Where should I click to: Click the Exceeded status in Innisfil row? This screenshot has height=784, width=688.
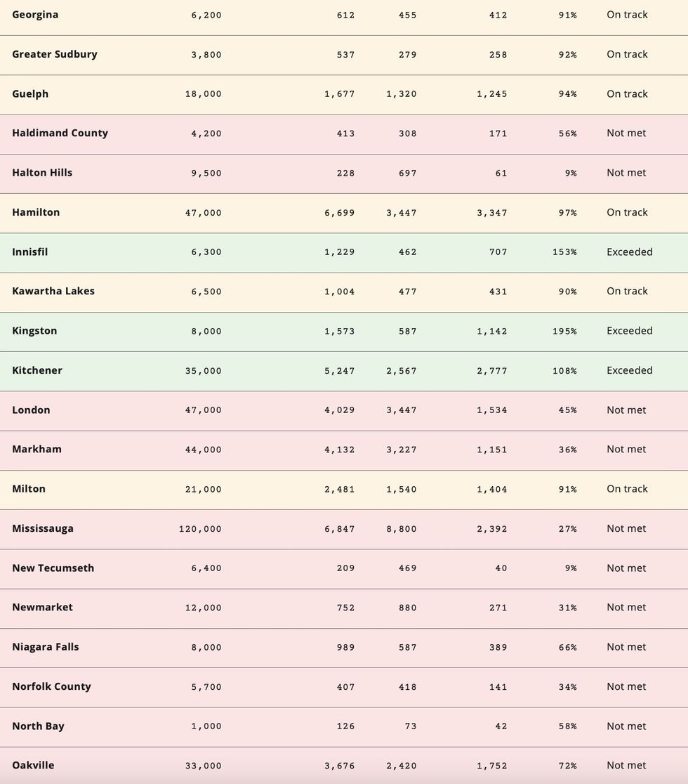[630, 251]
